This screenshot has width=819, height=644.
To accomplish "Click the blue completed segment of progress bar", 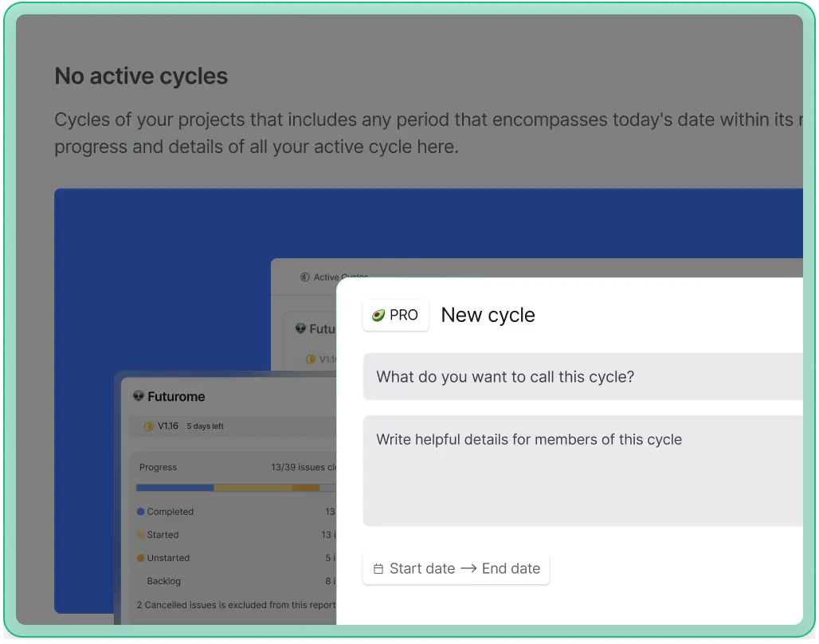I will [174, 488].
